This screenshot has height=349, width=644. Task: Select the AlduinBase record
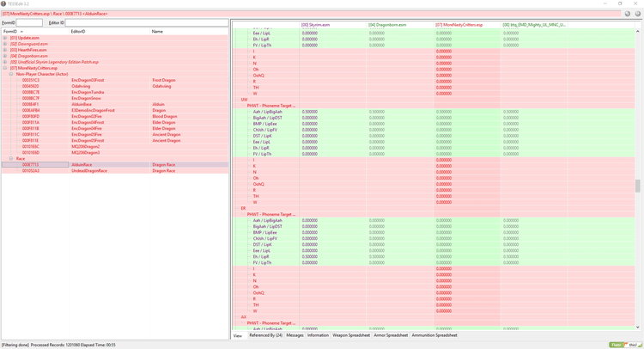tap(115, 104)
